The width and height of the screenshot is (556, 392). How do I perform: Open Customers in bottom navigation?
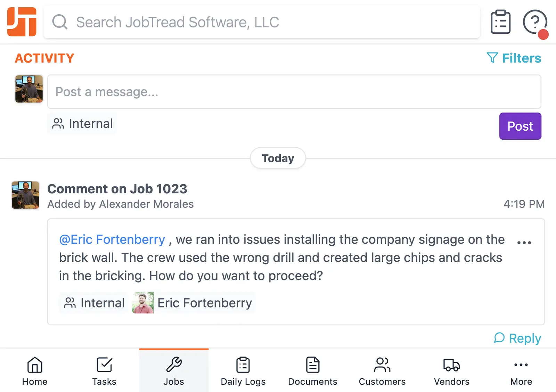[382, 371]
